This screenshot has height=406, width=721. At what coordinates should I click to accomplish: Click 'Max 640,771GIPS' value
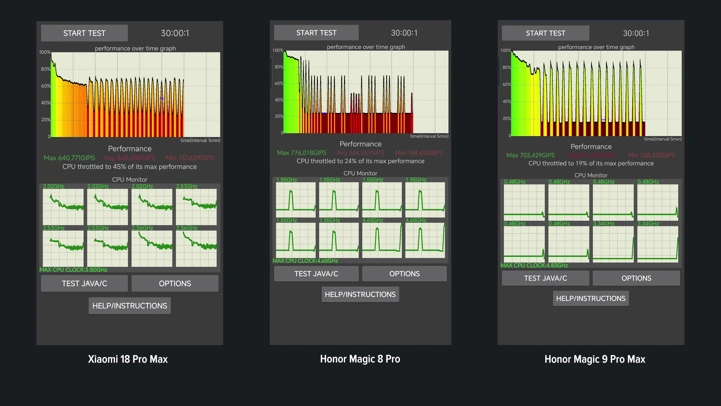pos(69,158)
